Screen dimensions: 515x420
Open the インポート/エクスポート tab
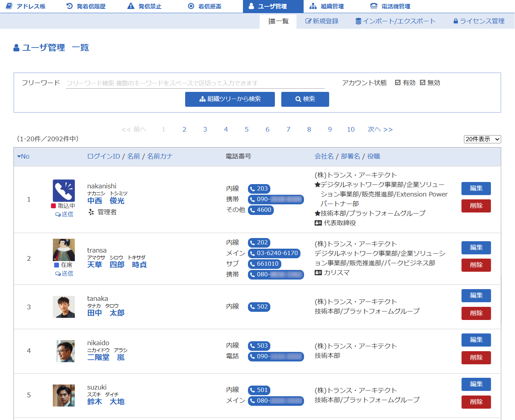tap(395, 21)
